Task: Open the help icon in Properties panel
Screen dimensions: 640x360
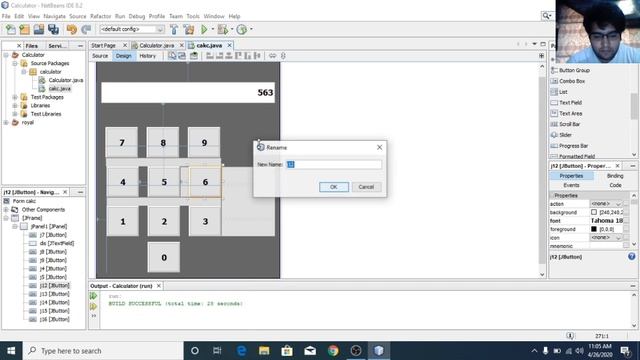Action: [631, 256]
